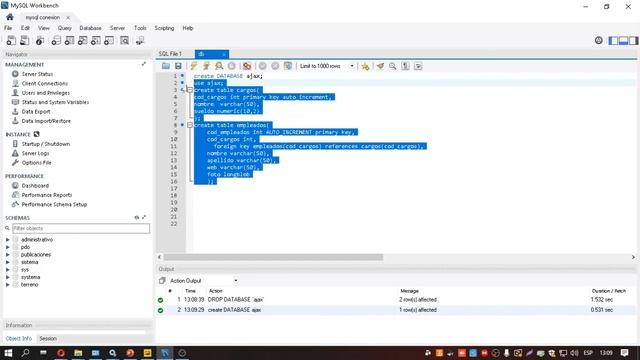Expand the sistema schema
Viewport: 640px width, 360px height.
pos(7,262)
